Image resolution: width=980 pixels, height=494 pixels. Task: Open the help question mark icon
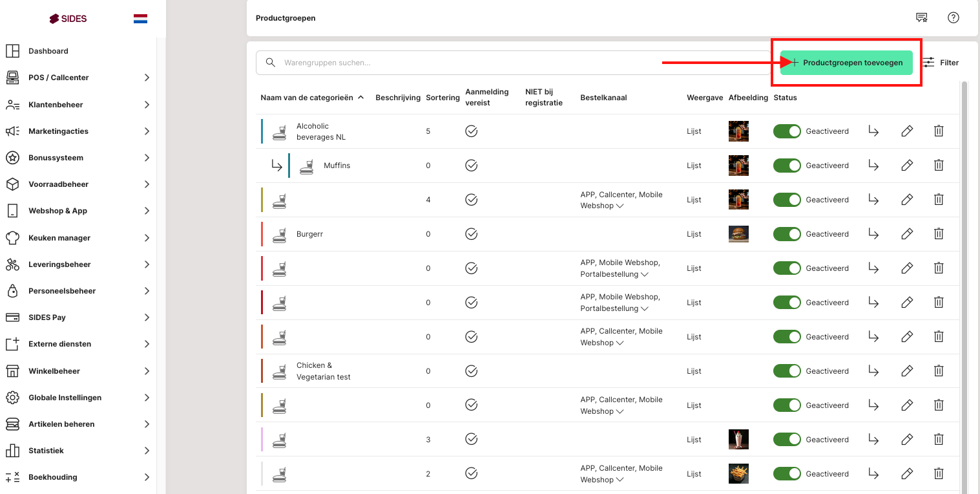(x=953, y=18)
